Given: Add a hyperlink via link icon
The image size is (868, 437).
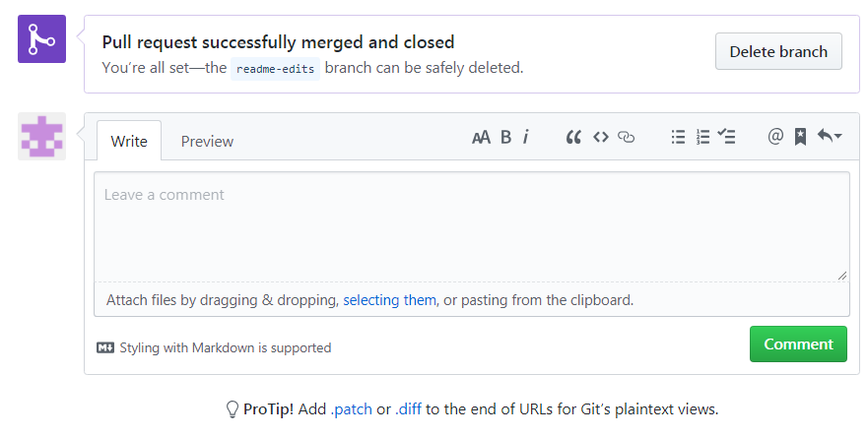Looking at the screenshot, I should pyautogui.click(x=627, y=138).
